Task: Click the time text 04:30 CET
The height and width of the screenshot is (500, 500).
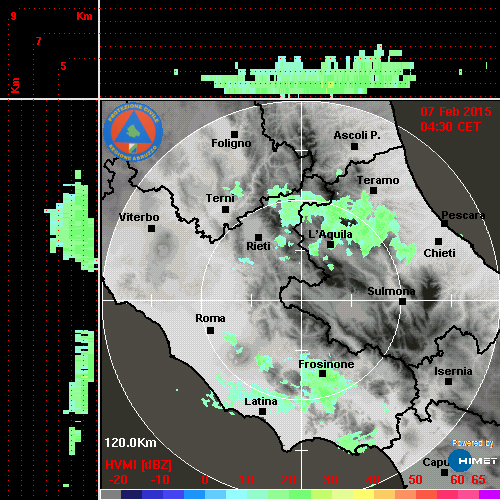Action: [x=450, y=127]
